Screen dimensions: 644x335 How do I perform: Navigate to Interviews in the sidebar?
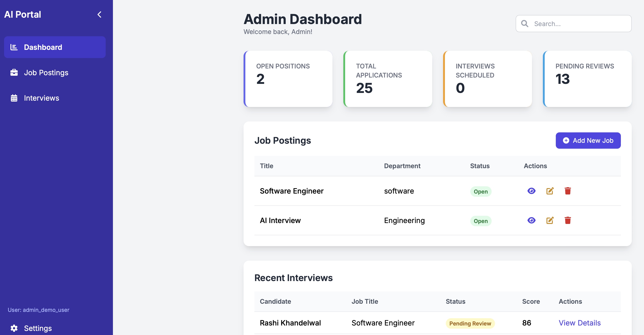[x=41, y=98]
